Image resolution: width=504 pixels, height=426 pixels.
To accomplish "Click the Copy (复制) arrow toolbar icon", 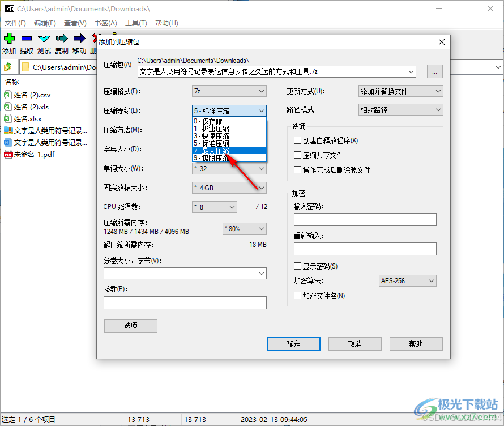I will pyautogui.click(x=62, y=39).
